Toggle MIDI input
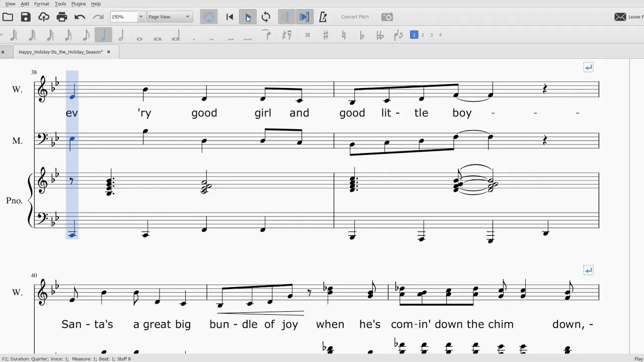Image resolution: width=644 pixels, height=362 pixels. [x=209, y=17]
